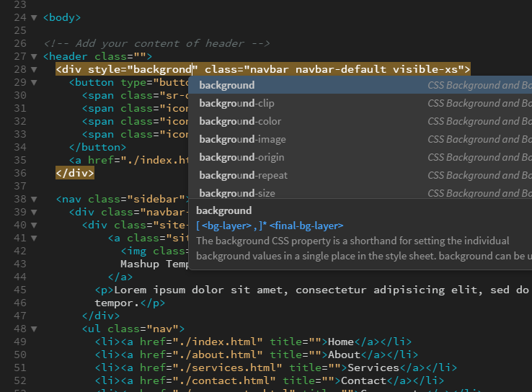Choose the background-origin suggestion
The width and height of the screenshot is (532, 392).
click(241, 157)
